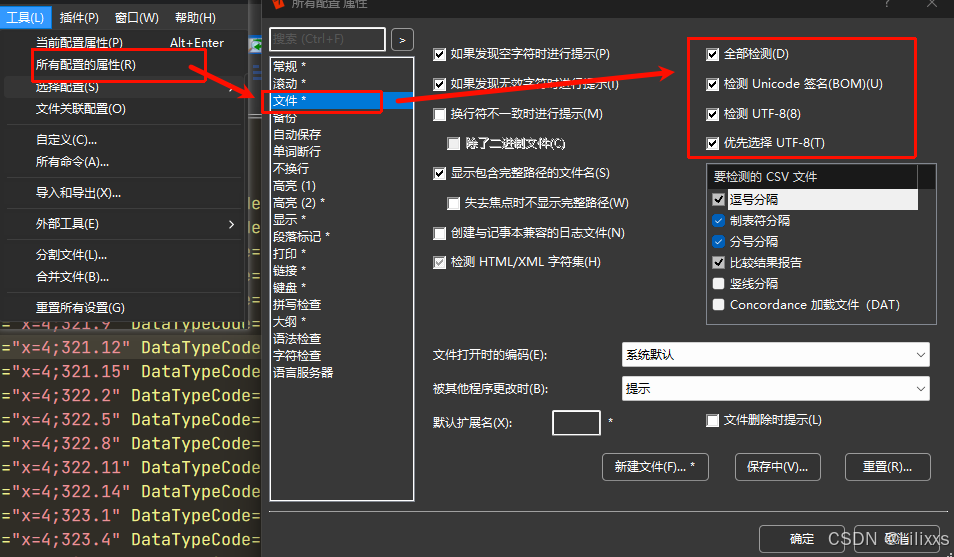Click the 要检测的 CSV 文件 list header

813,177
